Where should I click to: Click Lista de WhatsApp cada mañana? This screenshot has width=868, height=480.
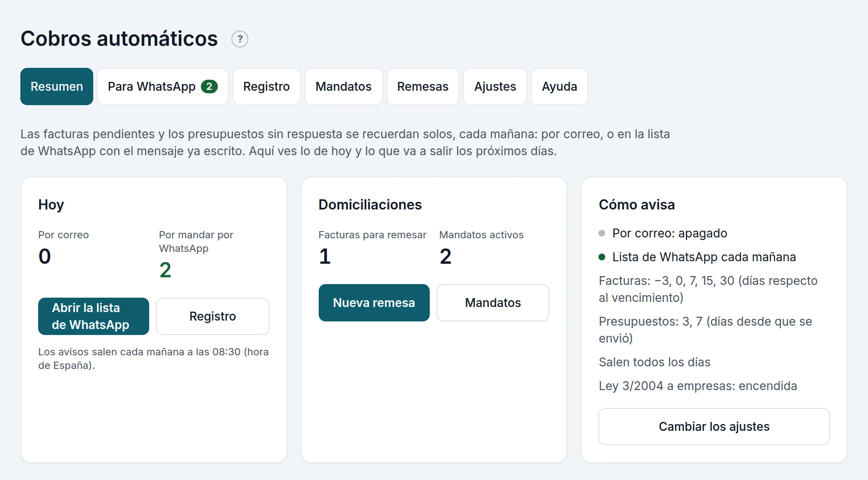pos(704,257)
